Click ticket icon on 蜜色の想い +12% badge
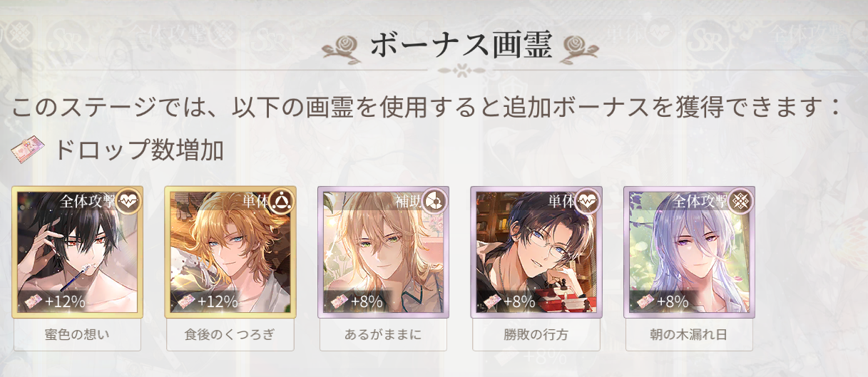Viewport: 868px width, 377px height. click(33, 301)
